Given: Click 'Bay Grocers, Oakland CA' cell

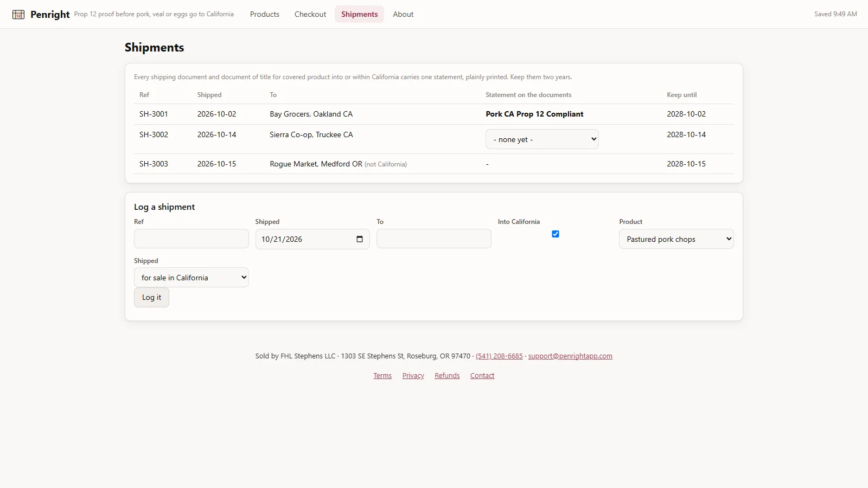Looking at the screenshot, I should pyautogui.click(x=311, y=114).
